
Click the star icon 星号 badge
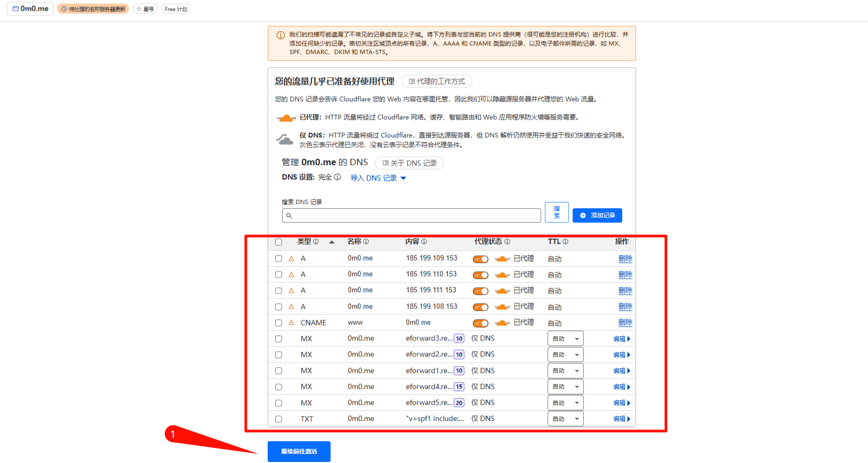tap(145, 9)
